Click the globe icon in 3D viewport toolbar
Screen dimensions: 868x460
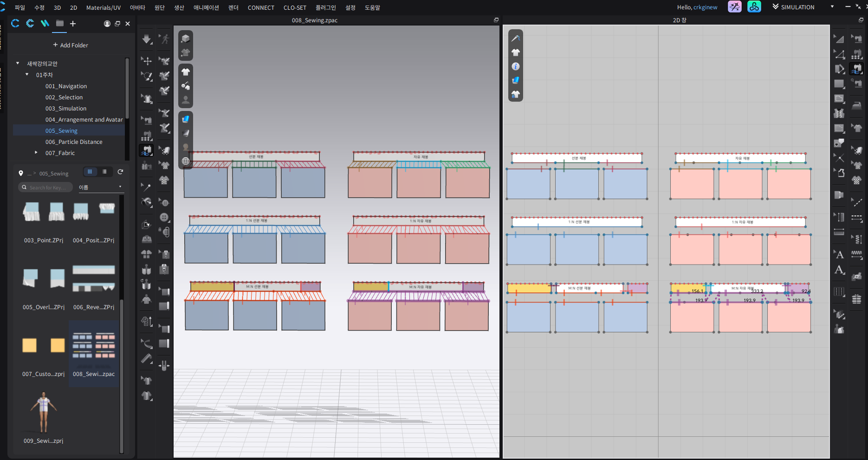coord(186,161)
